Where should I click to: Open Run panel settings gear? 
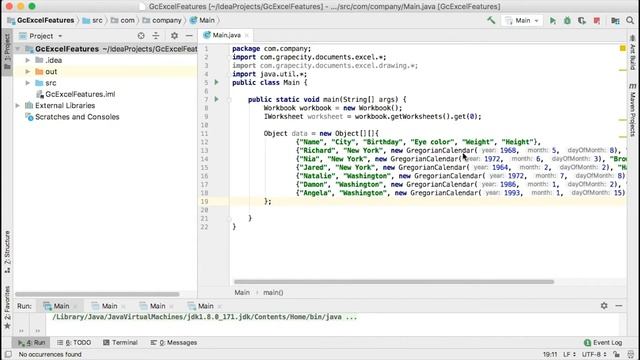tap(604, 306)
